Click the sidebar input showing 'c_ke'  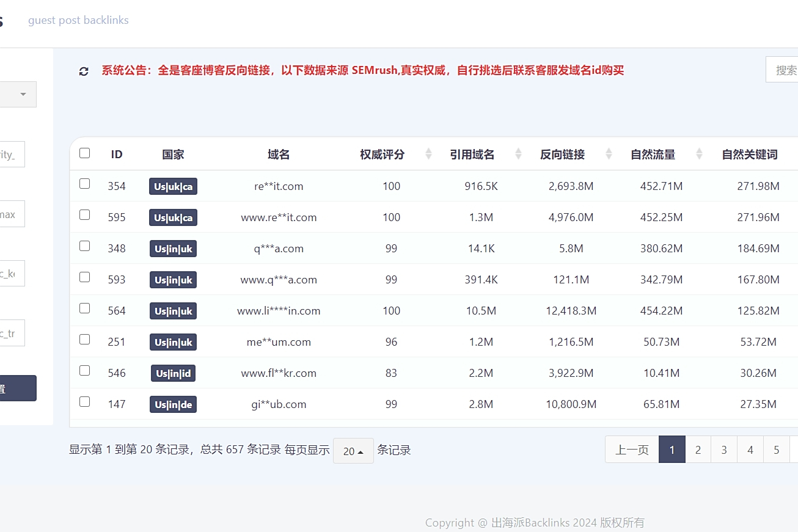click(x=12, y=274)
